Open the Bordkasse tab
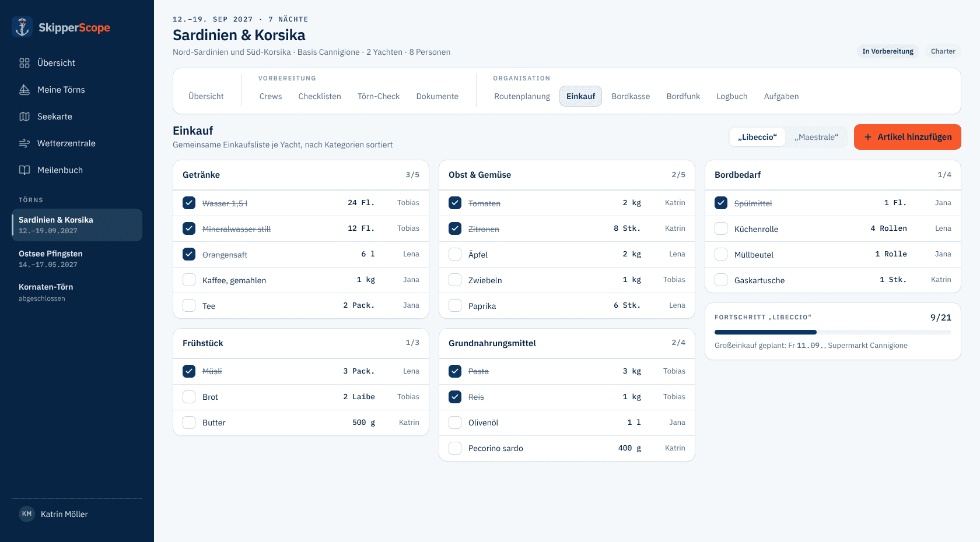 coord(631,96)
